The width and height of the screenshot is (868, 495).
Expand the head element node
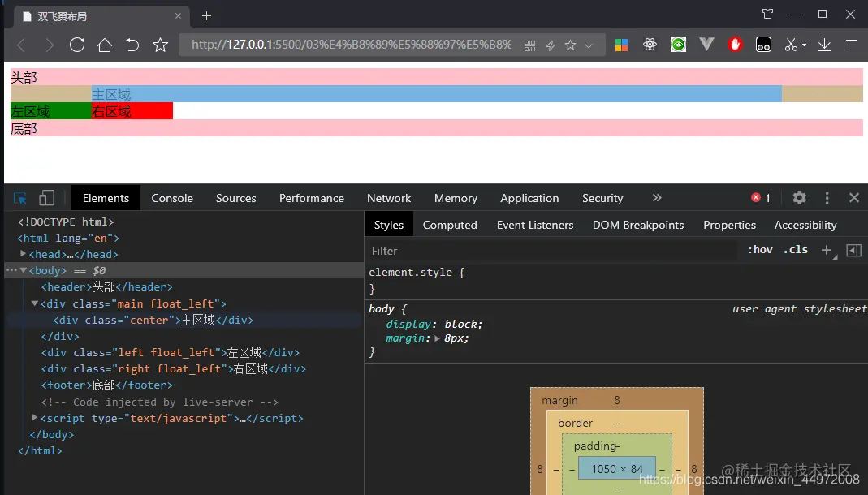[x=24, y=254]
